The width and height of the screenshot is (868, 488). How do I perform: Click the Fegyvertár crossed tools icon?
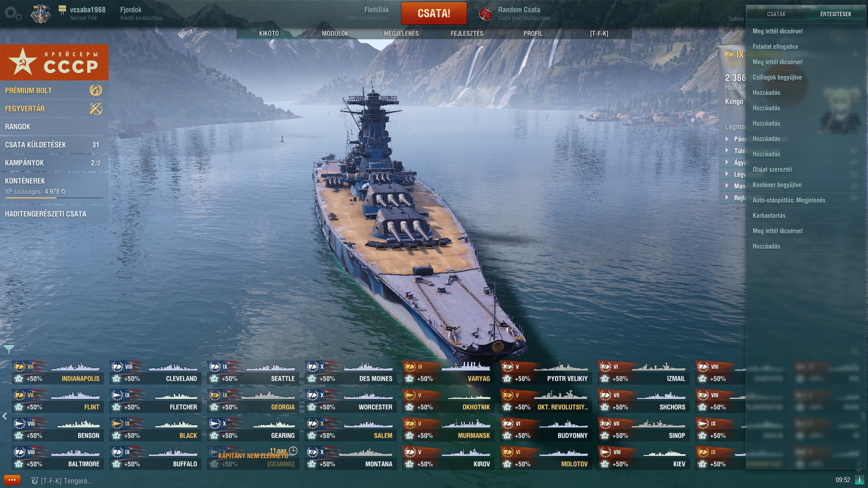95,108
